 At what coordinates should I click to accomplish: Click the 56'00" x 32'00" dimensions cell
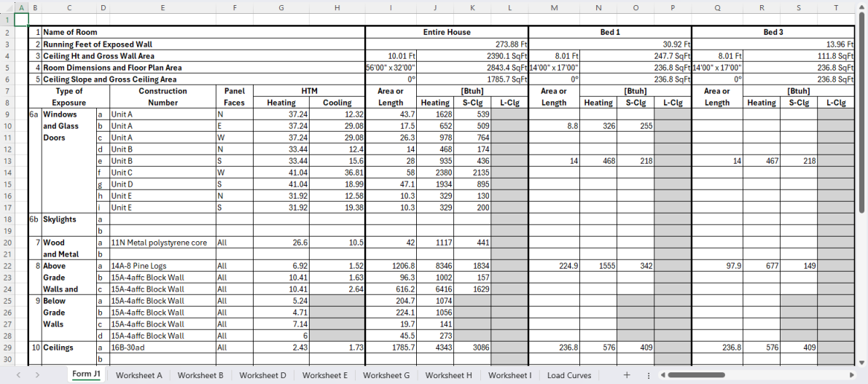click(391, 68)
